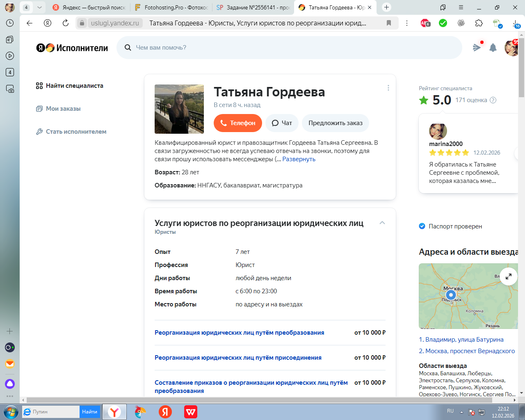Click rating help question mark icon
525x420 pixels.
click(493, 100)
